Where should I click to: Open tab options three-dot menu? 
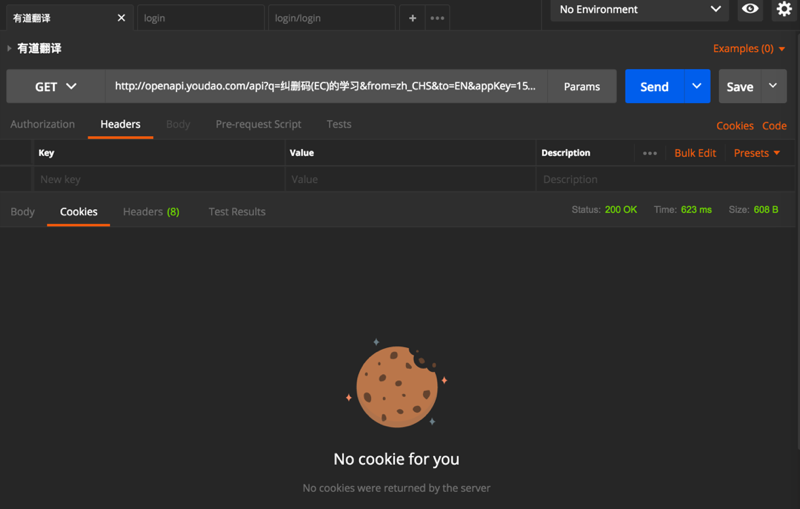tap(437, 18)
